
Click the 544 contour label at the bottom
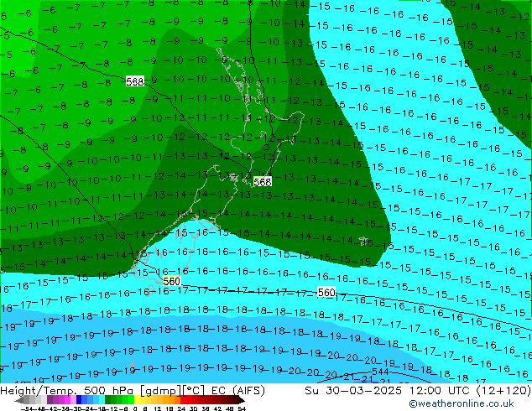pyautogui.click(x=380, y=372)
